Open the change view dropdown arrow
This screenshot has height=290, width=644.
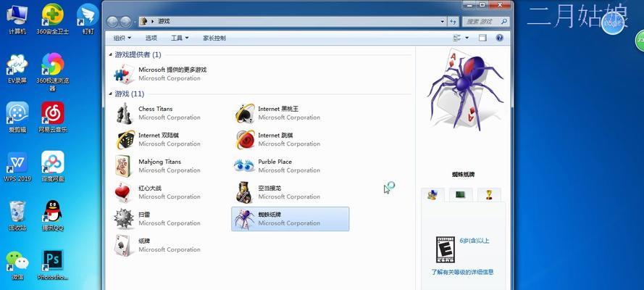point(467,38)
